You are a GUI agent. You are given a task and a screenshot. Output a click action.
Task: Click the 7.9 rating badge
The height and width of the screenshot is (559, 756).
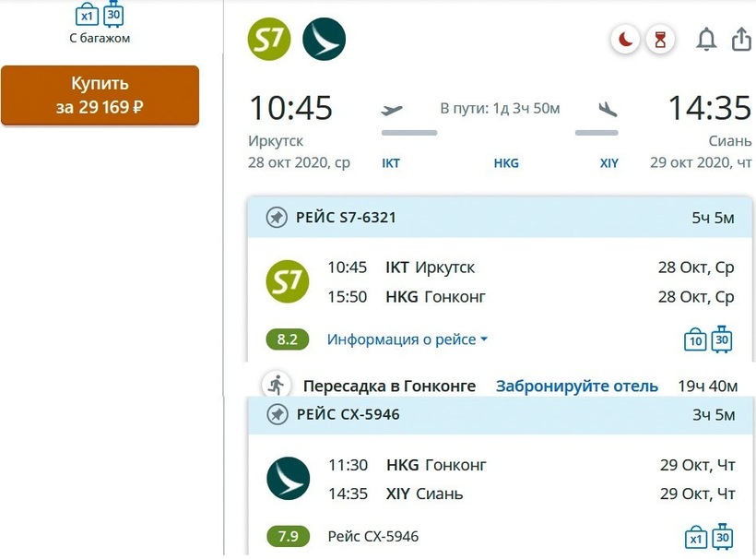click(288, 536)
